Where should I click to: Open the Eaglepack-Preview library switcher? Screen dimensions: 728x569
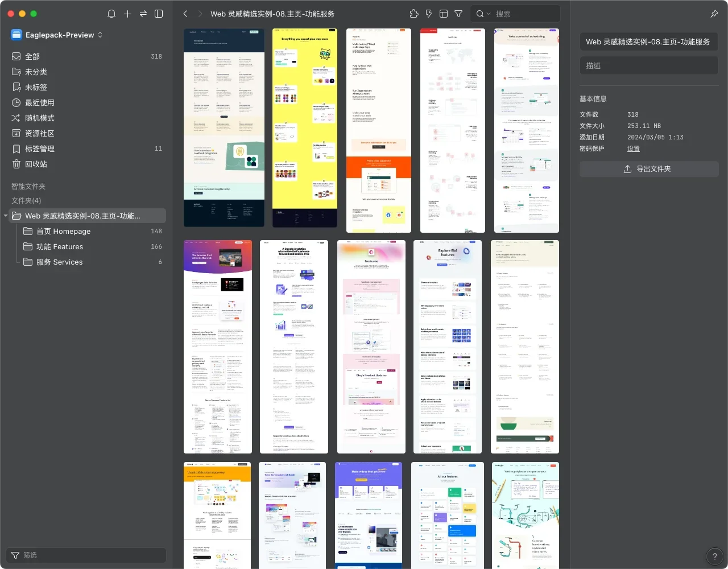[57, 35]
